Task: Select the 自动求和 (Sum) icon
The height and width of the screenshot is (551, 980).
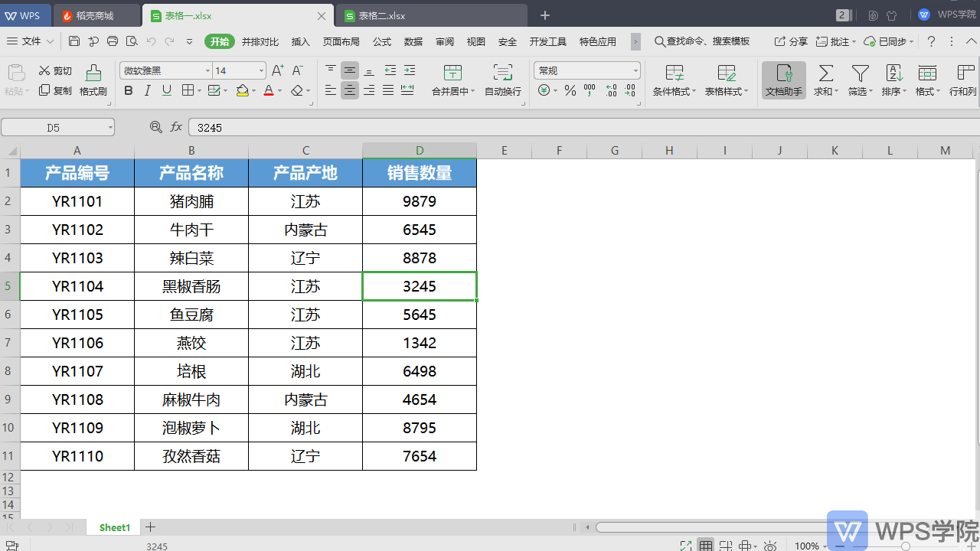Action: coord(825,75)
